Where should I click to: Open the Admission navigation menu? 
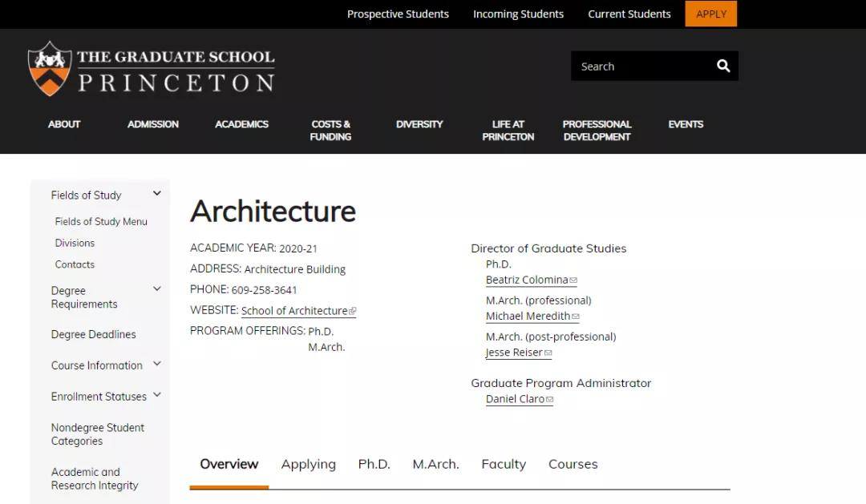[x=153, y=124]
